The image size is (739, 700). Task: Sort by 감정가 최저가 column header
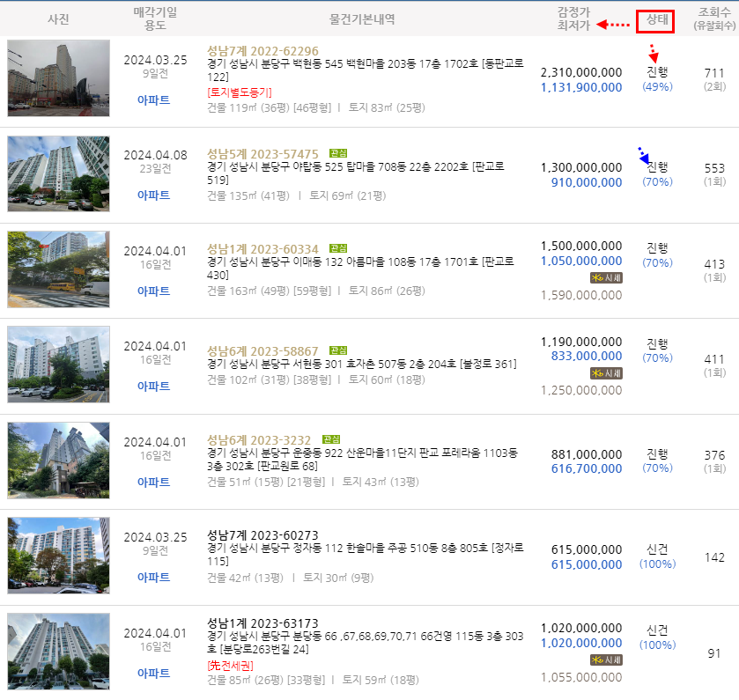point(573,18)
